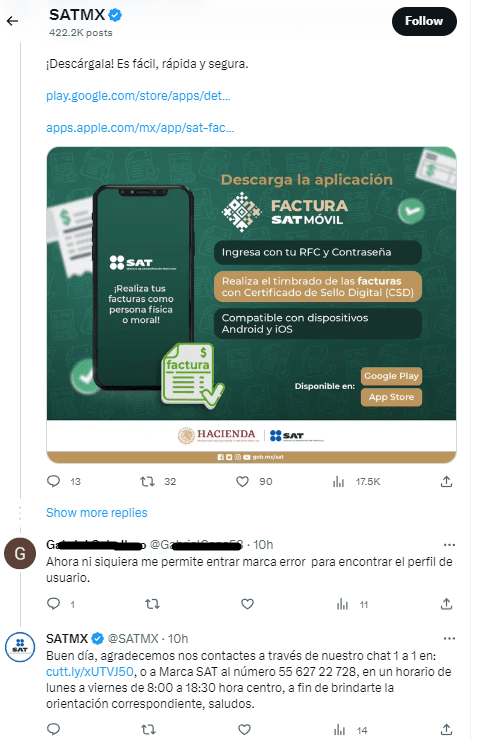This screenshot has height=741, width=485.
Task: Repost the main post with 32 reposts
Action: coord(147,482)
